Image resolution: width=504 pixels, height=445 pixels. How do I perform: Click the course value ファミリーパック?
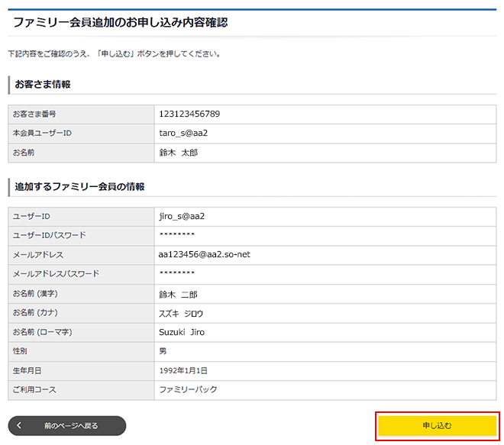(x=188, y=389)
